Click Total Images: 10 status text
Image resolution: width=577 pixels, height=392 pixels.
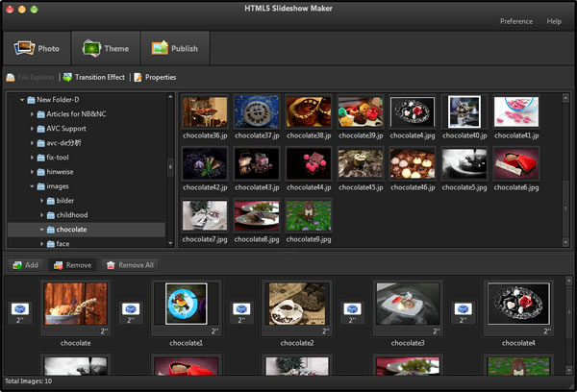coord(28,381)
